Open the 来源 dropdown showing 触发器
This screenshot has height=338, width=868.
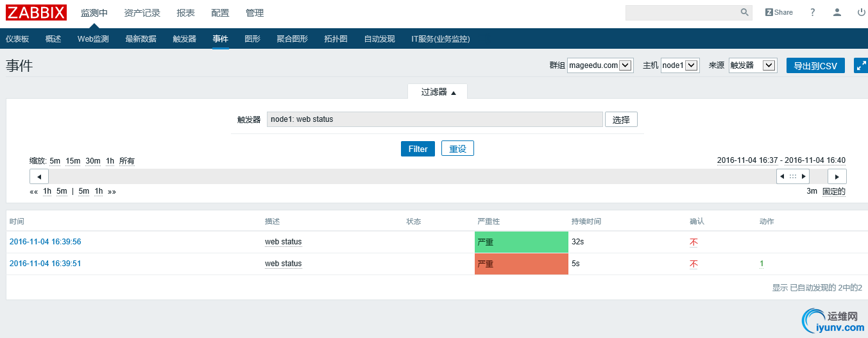coord(753,65)
